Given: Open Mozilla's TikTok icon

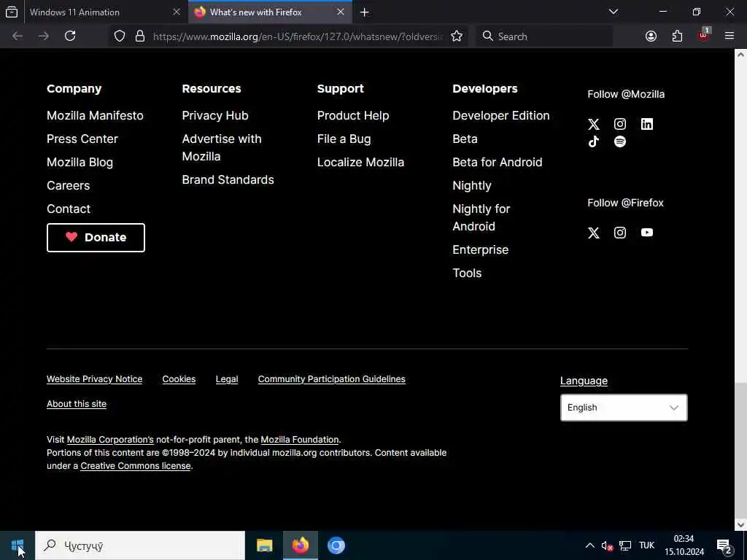Looking at the screenshot, I should [593, 141].
